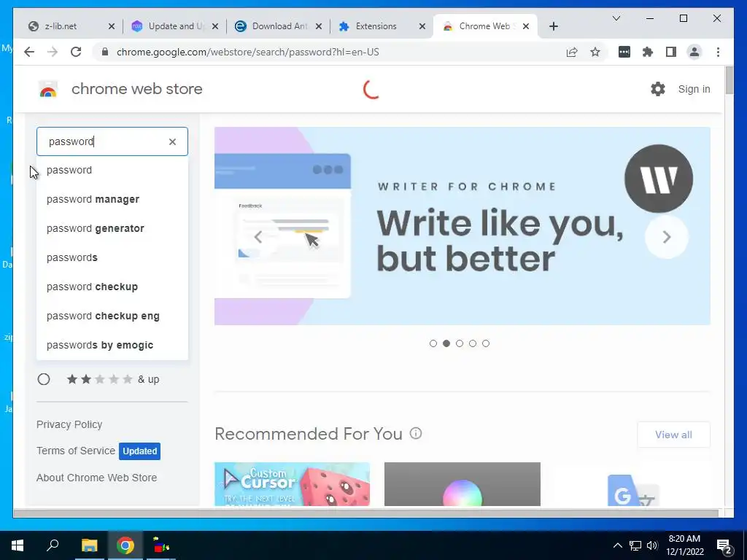The image size is (747, 560).
Task: Share this page icon in address bar
Action: (572, 52)
